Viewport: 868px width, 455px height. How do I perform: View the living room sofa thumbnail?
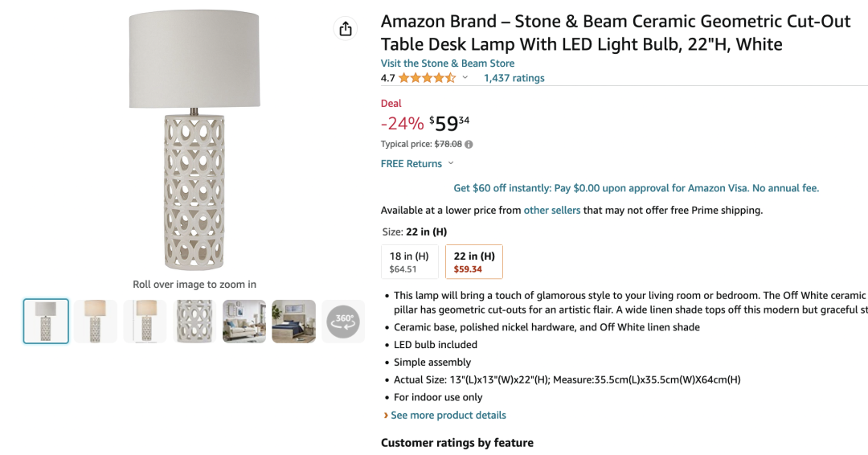point(244,321)
